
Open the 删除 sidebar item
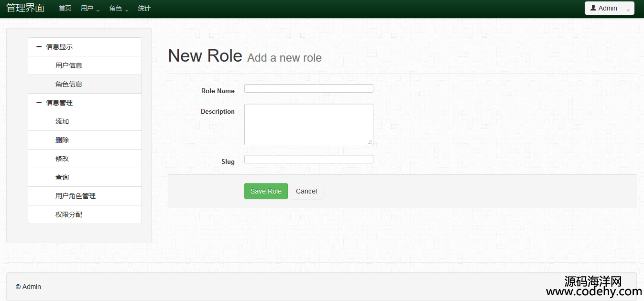tap(85, 140)
